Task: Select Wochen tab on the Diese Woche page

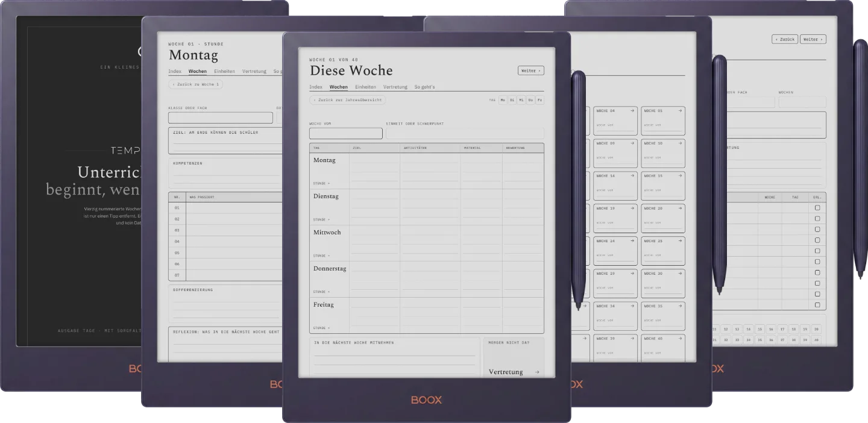Action: click(x=339, y=87)
